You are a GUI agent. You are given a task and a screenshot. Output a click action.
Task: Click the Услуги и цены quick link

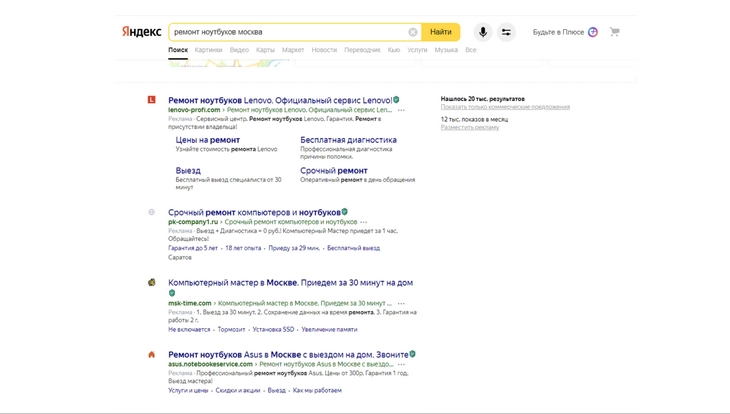188,390
